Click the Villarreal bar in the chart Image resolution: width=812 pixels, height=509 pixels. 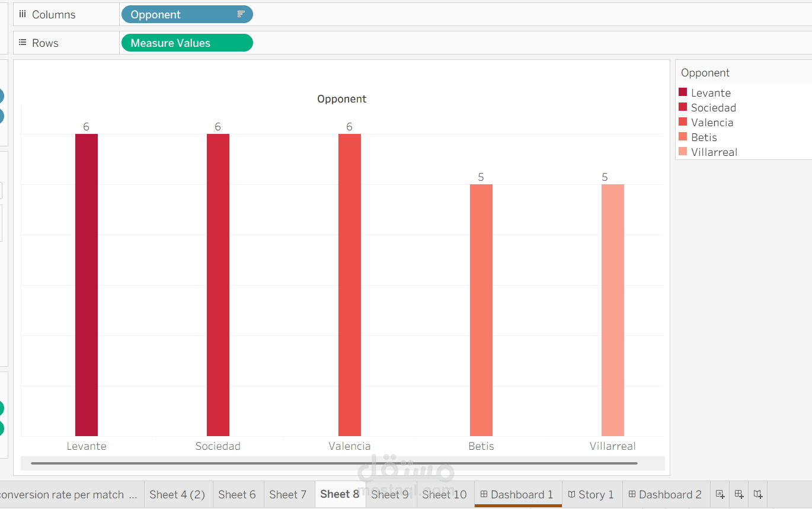point(613,310)
